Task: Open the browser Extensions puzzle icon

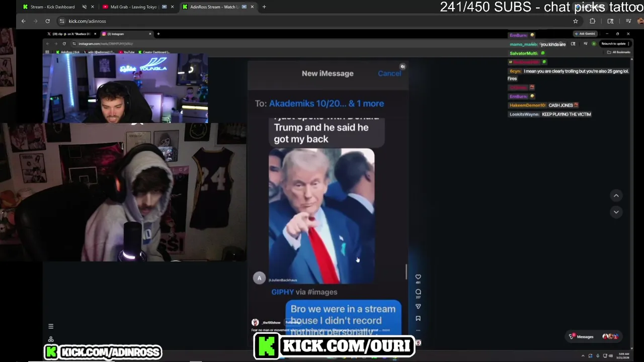Action: point(592,21)
